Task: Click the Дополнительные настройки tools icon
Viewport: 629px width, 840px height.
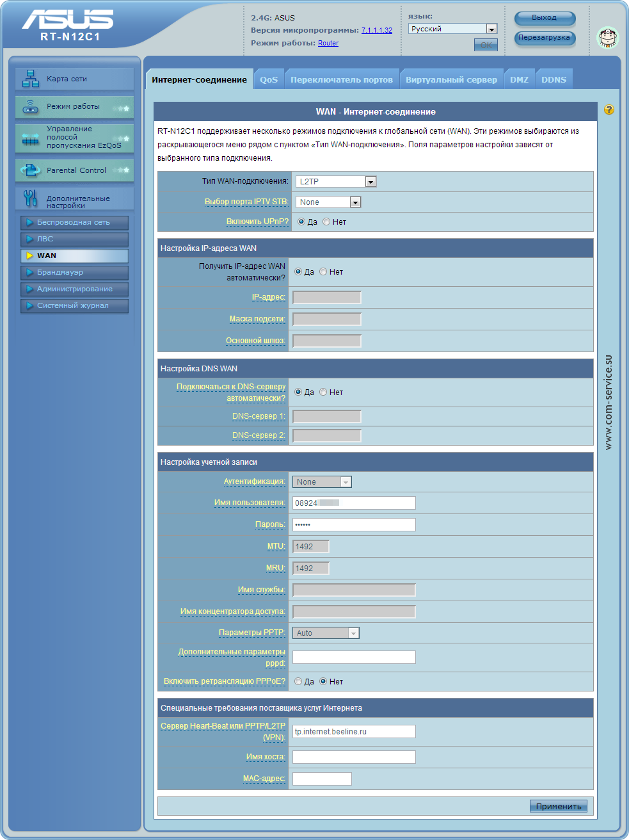Action: pyautogui.click(x=30, y=198)
